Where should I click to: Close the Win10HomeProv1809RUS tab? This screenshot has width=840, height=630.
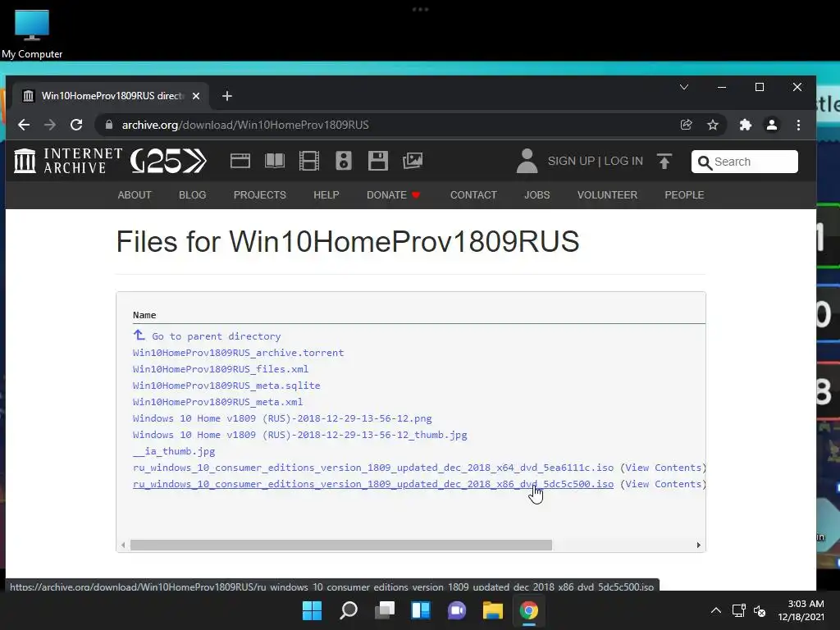[x=196, y=96]
